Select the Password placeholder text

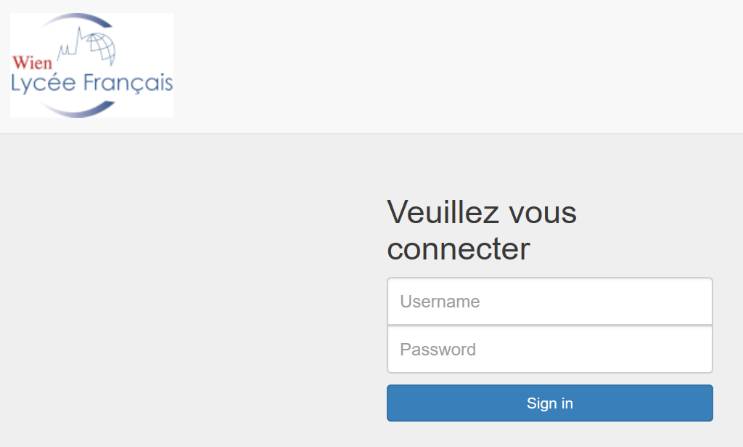[438, 349]
